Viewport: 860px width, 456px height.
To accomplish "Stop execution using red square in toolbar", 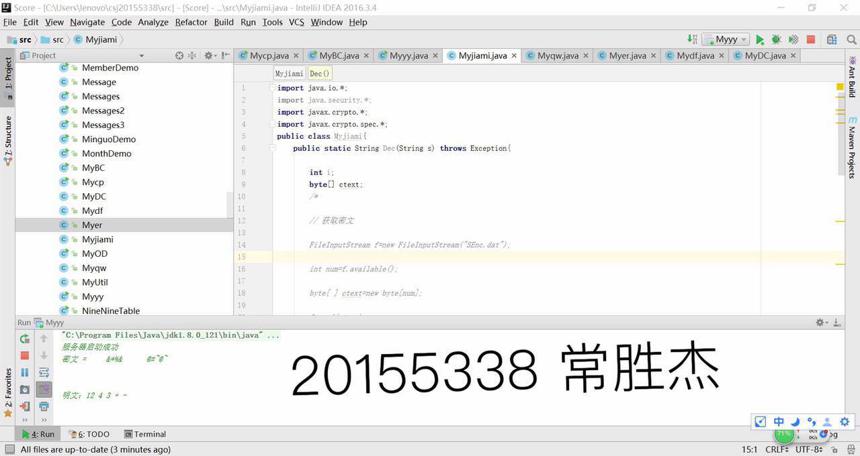I will (x=811, y=40).
